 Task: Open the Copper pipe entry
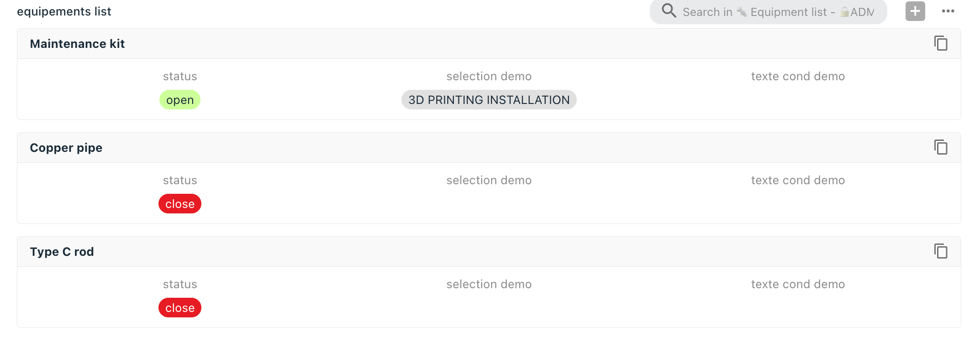coord(66,148)
